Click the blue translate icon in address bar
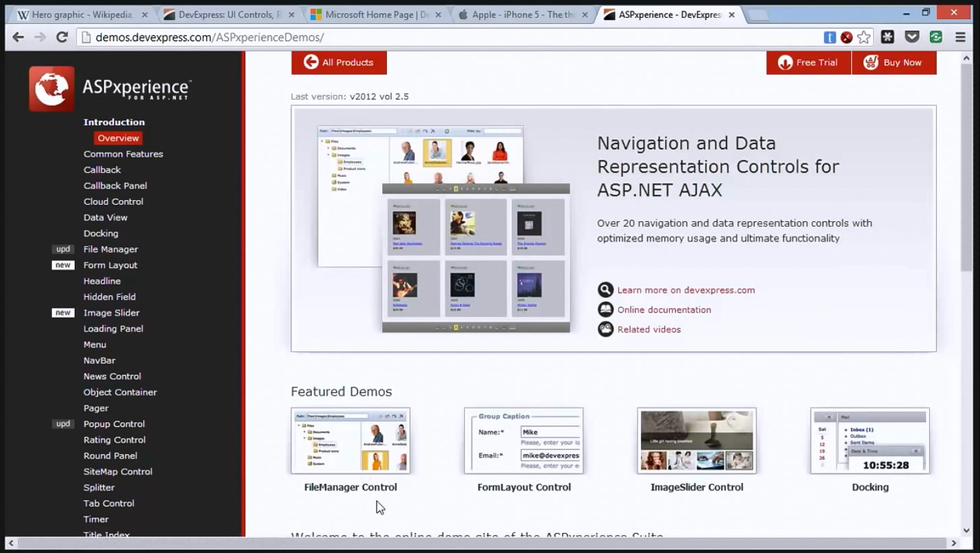Screen dimensions: 980x553 point(829,38)
